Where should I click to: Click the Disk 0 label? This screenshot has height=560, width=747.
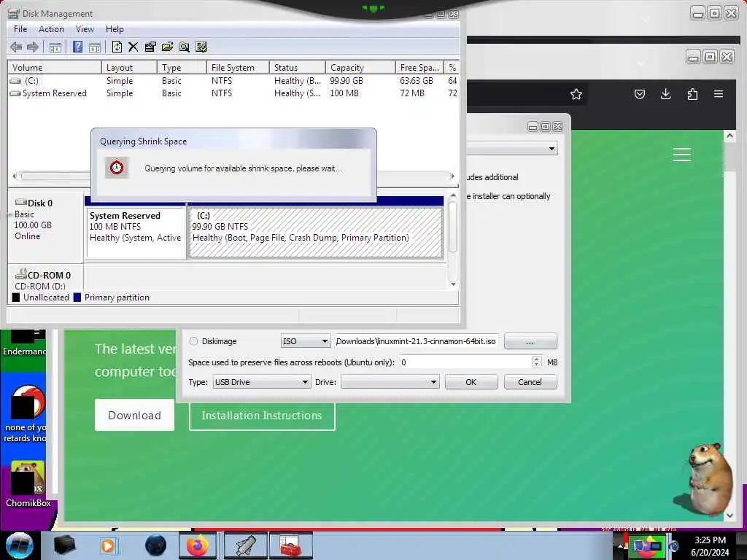[x=40, y=203]
